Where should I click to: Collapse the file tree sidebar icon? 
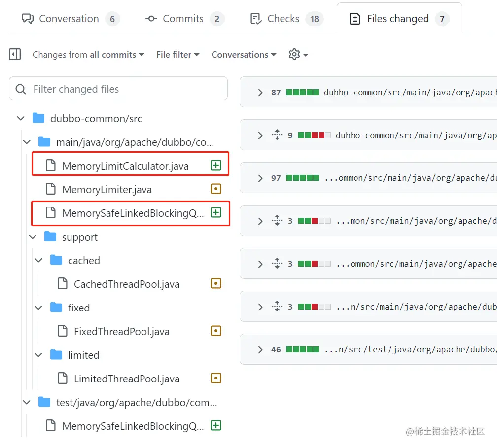click(x=15, y=54)
